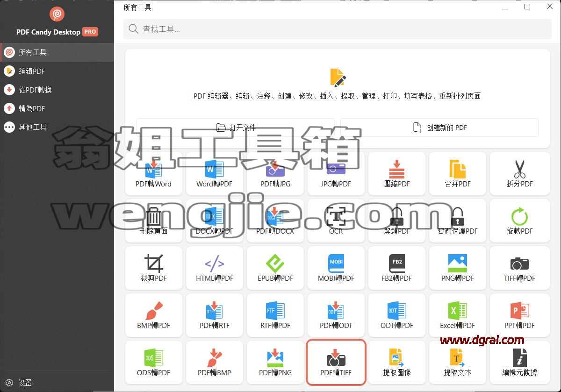
Task: Open the ODT轉PDF tool
Action: click(397, 315)
